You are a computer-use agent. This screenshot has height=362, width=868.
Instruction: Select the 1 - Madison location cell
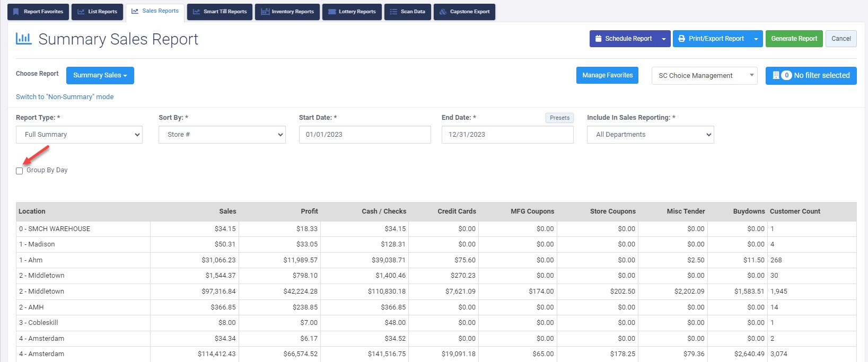[83, 244]
